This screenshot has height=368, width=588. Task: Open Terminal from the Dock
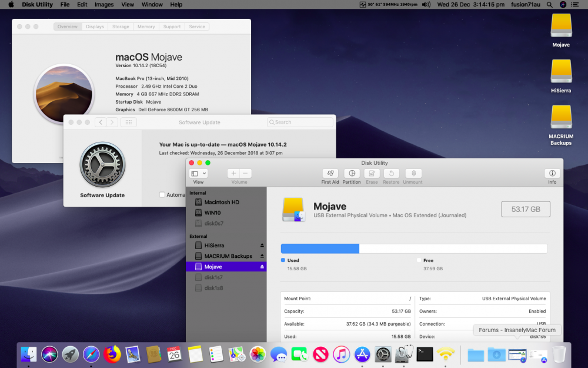pos(425,354)
